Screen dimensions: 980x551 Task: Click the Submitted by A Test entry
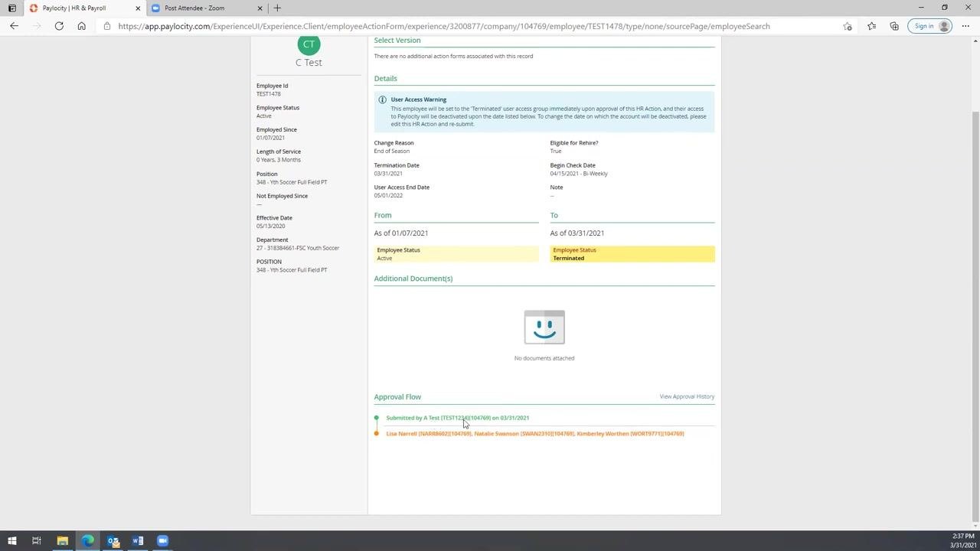[x=458, y=418]
